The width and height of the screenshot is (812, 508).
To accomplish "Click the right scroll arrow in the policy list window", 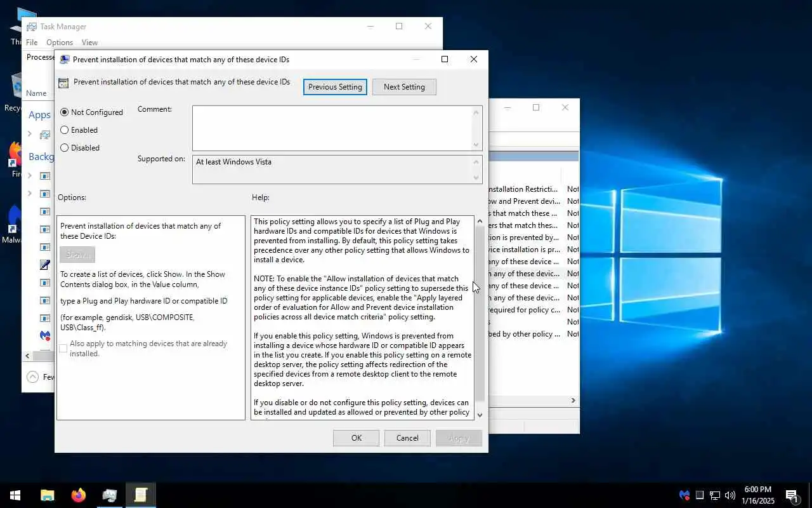I will (x=573, y=401).
